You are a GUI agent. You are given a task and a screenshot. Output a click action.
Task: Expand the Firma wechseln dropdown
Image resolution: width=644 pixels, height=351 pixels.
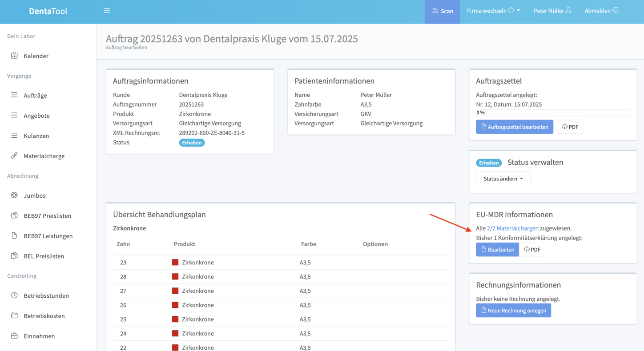[493, 11]
